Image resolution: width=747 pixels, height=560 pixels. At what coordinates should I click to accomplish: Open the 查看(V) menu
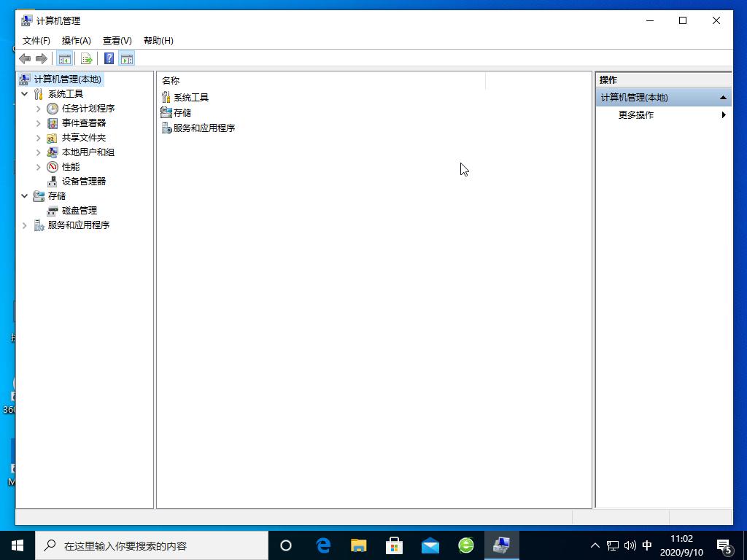pos(117,41)
